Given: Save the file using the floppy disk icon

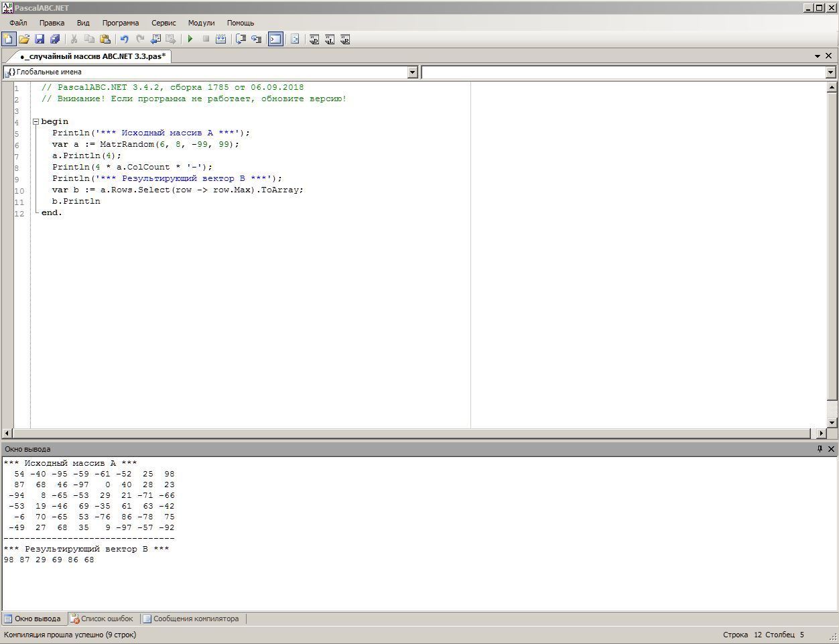Looking at the screenshot, I should point(40,40).
